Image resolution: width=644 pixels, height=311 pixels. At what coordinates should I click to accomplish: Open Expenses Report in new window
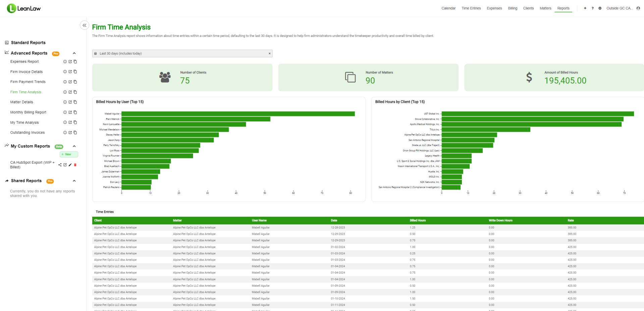(70, 61)
